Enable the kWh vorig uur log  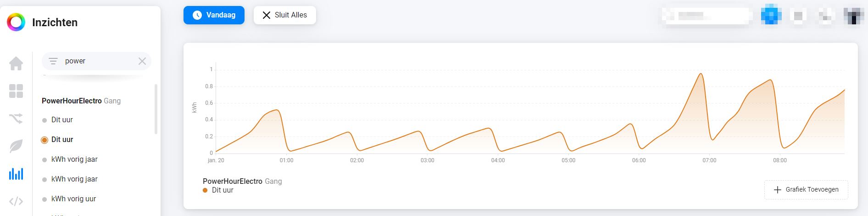point(73,199)
